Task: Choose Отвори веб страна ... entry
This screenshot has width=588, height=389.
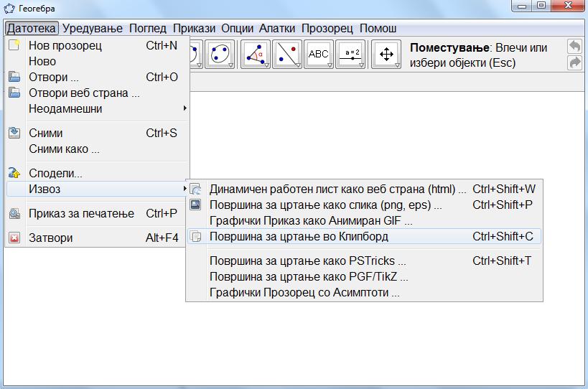Action: point(98,93)
